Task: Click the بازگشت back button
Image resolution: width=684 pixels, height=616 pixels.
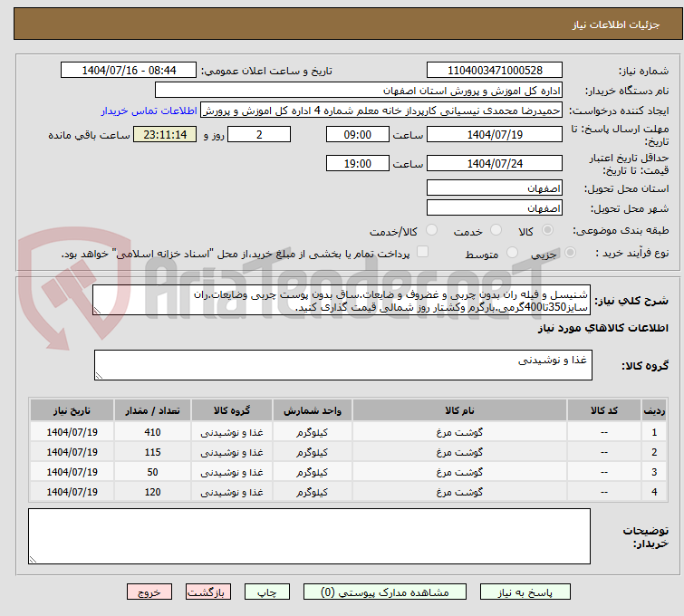Action: point(209,592)
